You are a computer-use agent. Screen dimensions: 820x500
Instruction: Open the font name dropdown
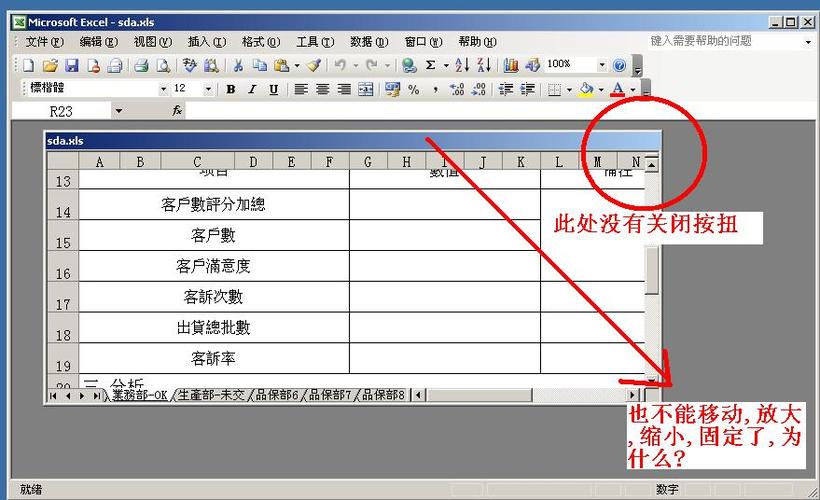coord(163,89)
